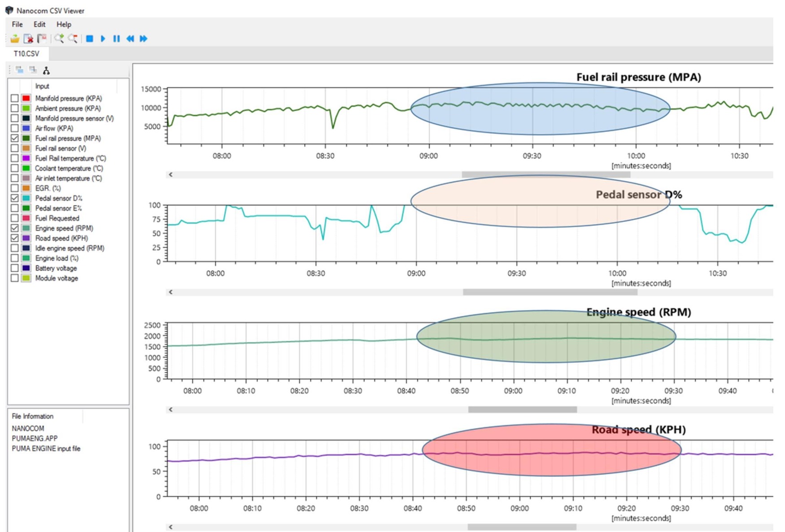The height and width of the screenshot is (532, 785).
Task: Click the second greyed windows icon in input panel
Action: click(33, 70)
